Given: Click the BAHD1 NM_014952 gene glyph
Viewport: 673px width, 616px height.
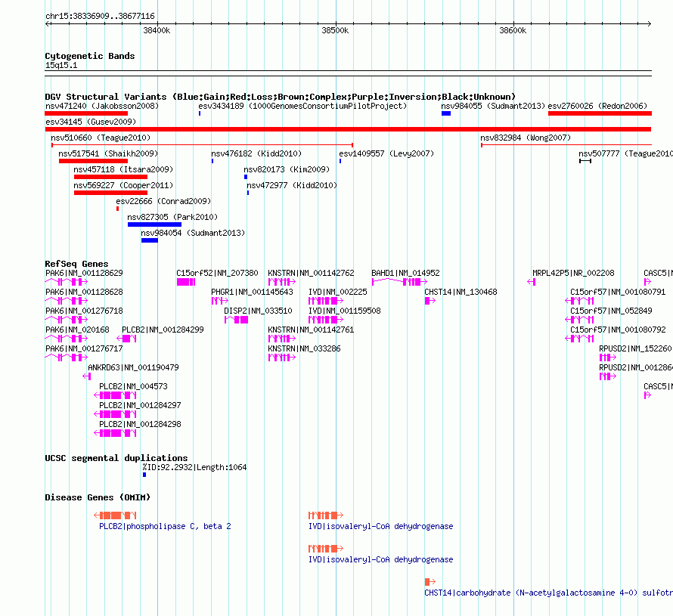Looking at the screenshot, I should [x=399, y=282].
